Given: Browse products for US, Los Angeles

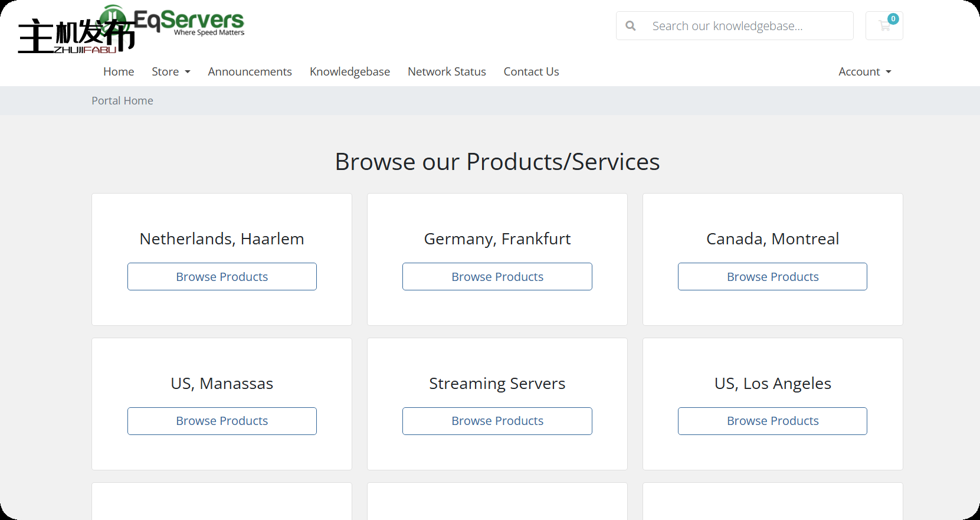Looking at the screenshot, I should 772,421.
